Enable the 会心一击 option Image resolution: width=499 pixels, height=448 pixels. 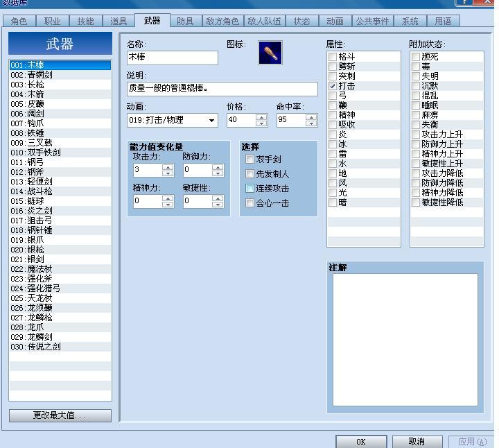tap(249, 203)
